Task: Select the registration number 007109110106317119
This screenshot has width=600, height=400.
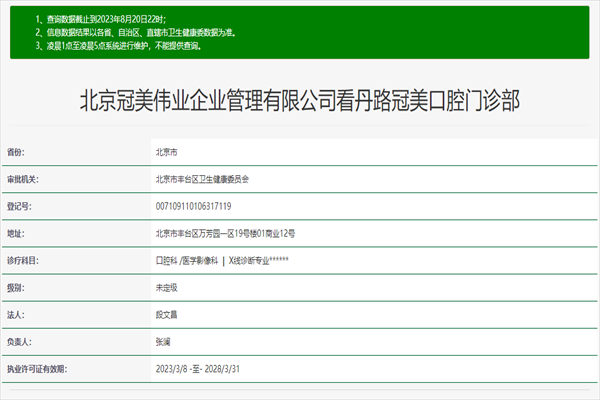Action: coord(193,206)
